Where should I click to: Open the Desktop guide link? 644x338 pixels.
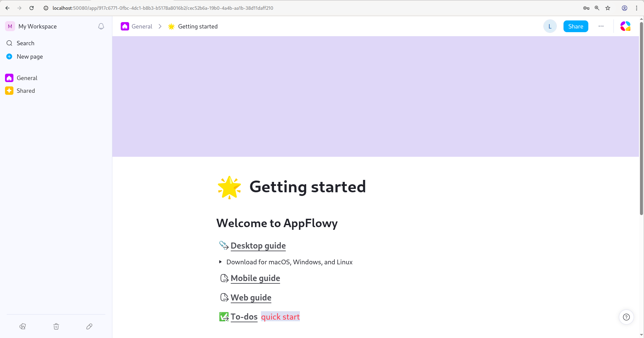(x=258, y=246)
